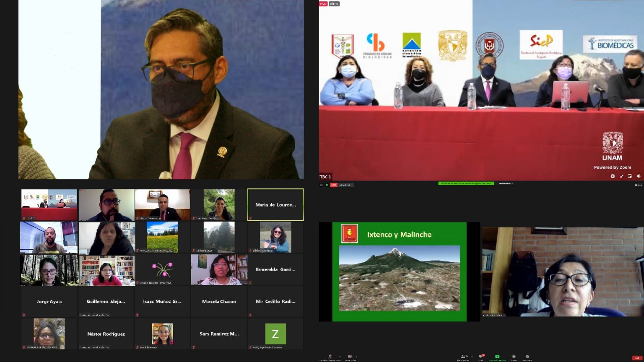Viewport: 644px width, 362px height.
Task: Unmute your microphone
Action: coord(330,356)
